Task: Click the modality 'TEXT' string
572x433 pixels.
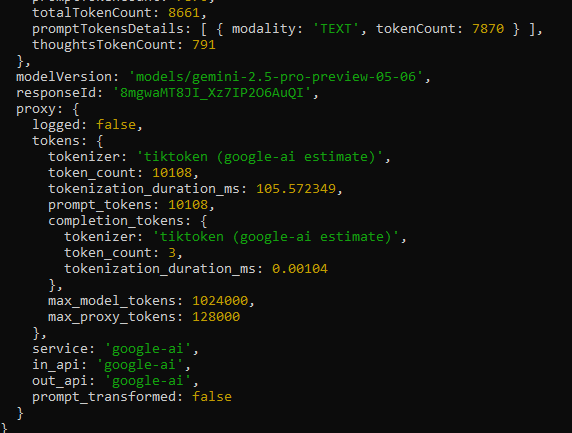Action: (x=336, y=29)
